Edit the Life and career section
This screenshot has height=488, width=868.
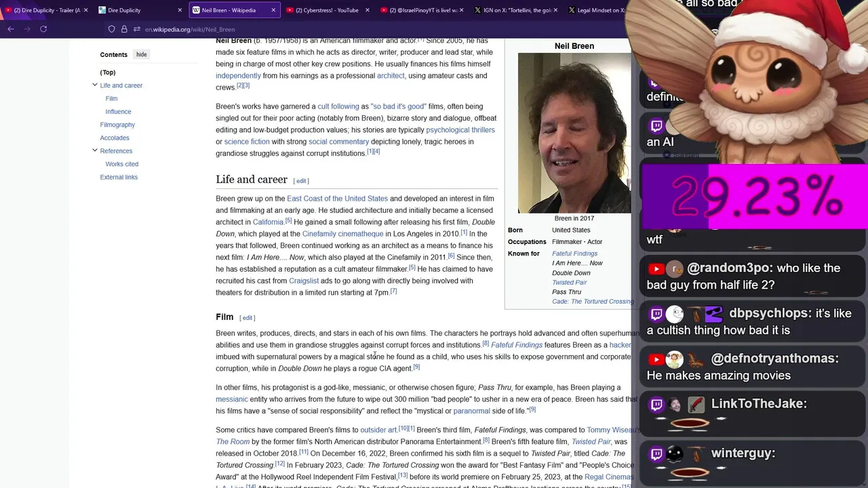(x=302, y=181)
